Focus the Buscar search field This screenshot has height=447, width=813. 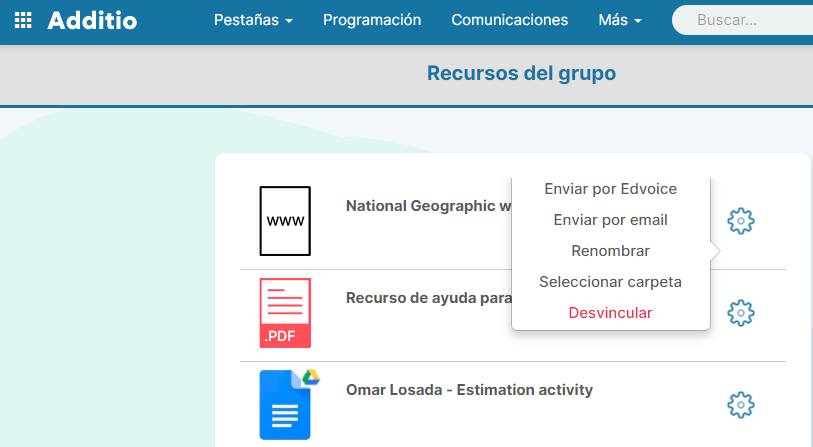(742, 20)
